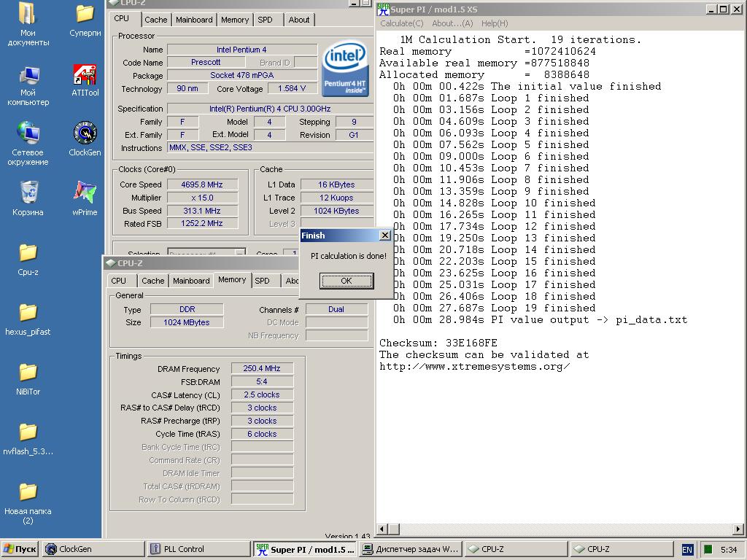Screen dimensions: 747x560
Task: Click the CAS# Latency 2.5 clocks value
Action: pyautogui.click(x=262, y=394)
